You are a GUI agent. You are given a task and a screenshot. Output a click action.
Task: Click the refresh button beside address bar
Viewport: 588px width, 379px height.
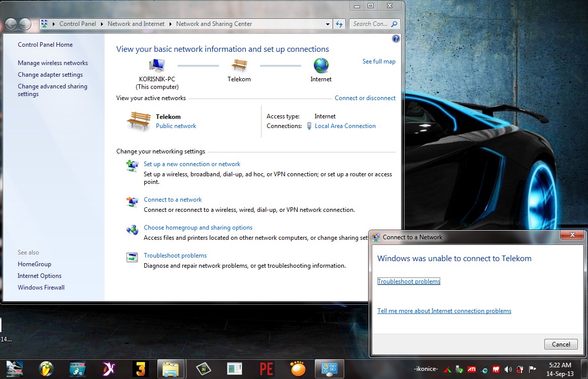[340, 24]
